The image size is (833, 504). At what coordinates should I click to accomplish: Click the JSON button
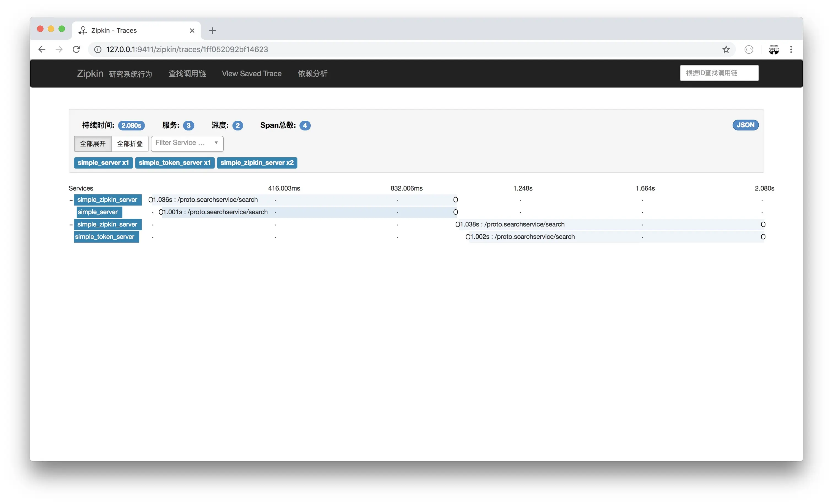tap(745, 125)
